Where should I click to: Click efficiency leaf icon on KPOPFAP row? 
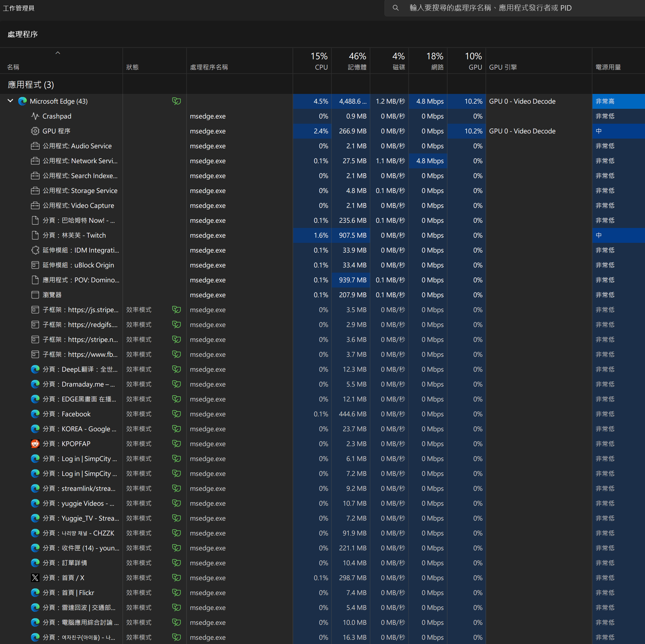point(176,444)
